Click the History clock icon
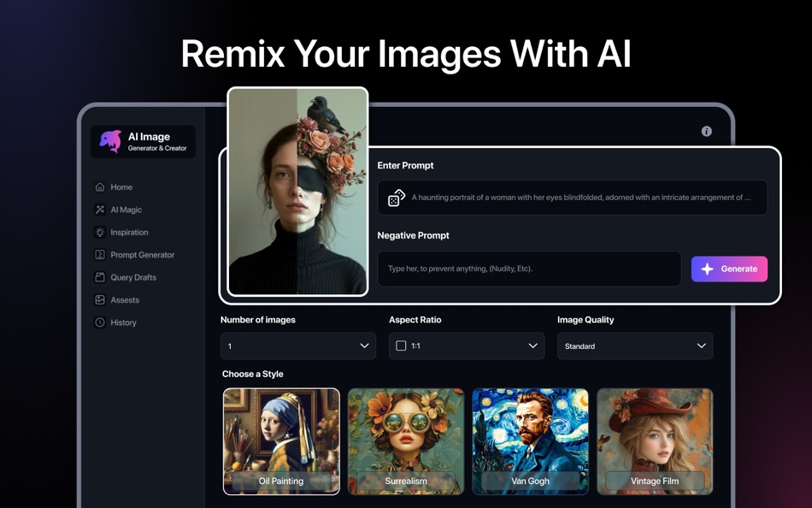 (100, 322)
